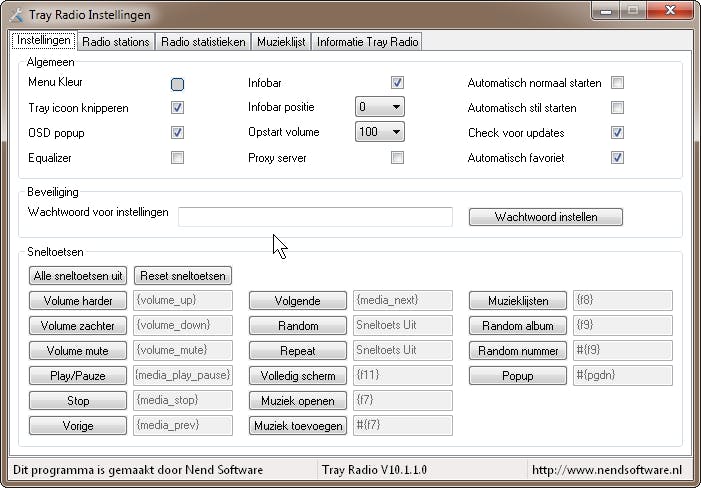Click the Volume harder button

(x=78, y=301)
